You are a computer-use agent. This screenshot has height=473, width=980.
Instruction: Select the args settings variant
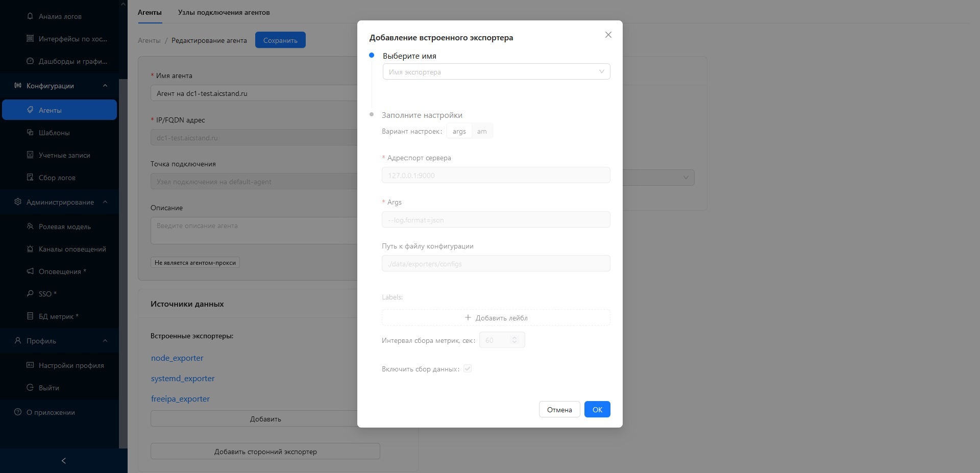pyautogui.click(x=459, y=131)
